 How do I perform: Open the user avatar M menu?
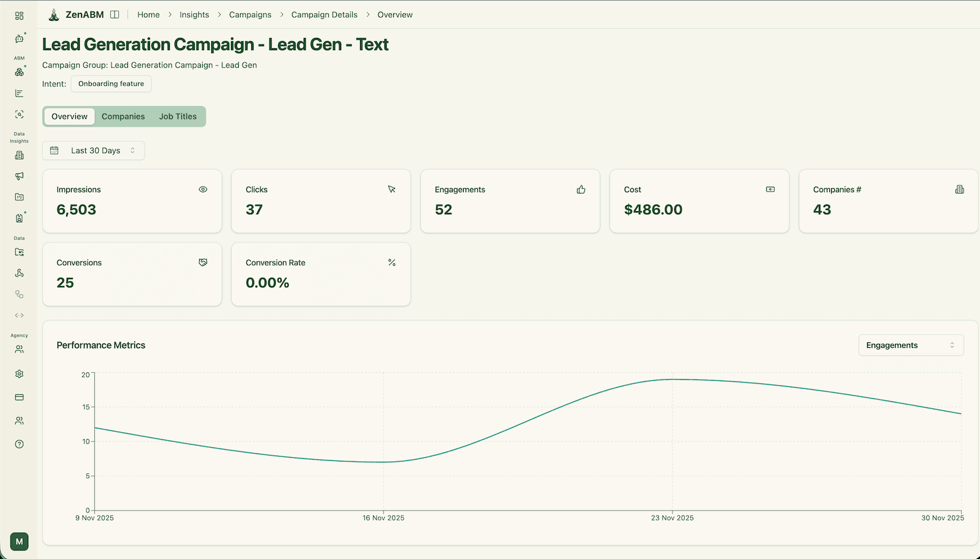click(x=19, y=542)
